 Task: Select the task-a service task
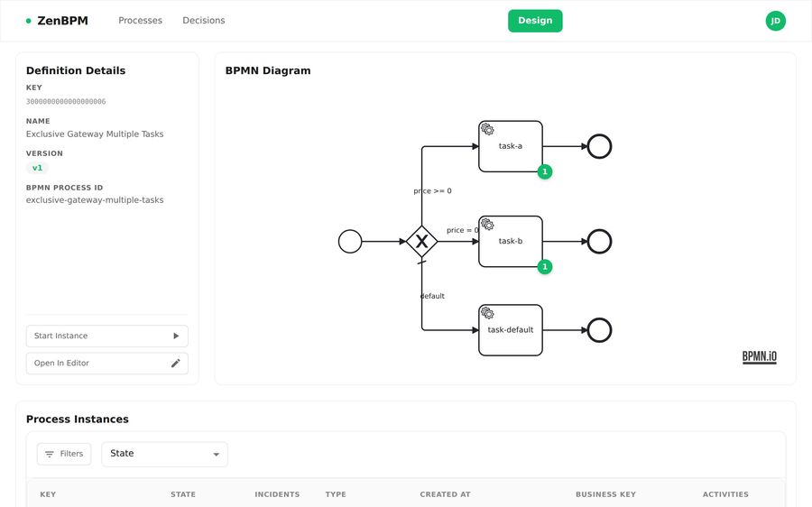click(511, 146)
